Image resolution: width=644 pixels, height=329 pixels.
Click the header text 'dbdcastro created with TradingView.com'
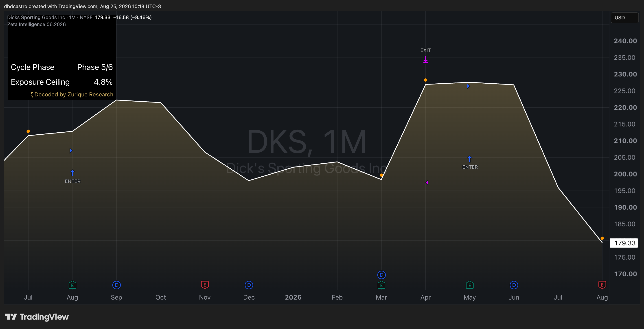pos(51,6)
